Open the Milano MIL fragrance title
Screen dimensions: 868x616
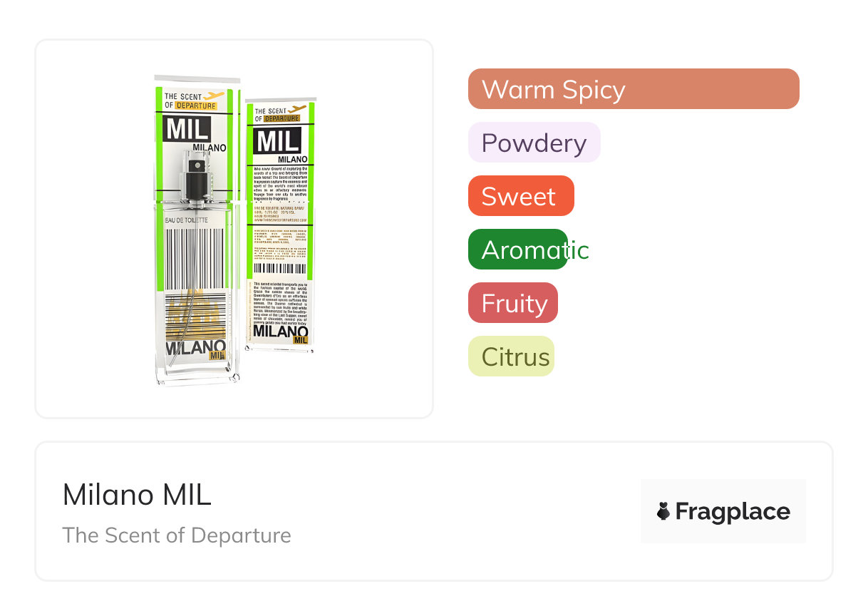[137, 495]
